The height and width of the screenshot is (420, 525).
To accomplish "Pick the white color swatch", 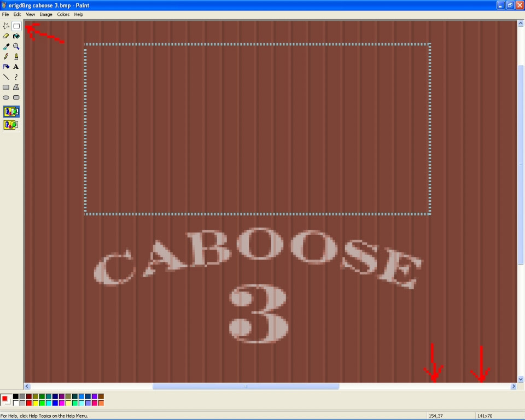I will (16, 403).
